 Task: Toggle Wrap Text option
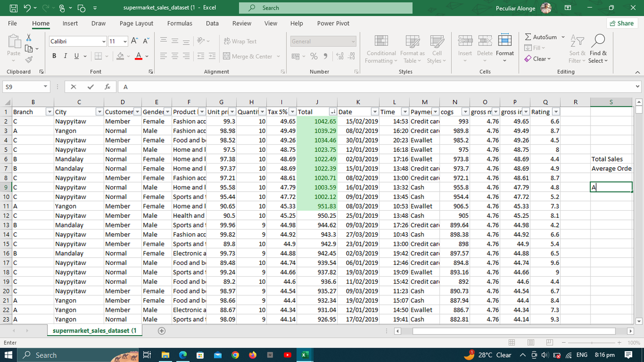click(x=239, y=41)
